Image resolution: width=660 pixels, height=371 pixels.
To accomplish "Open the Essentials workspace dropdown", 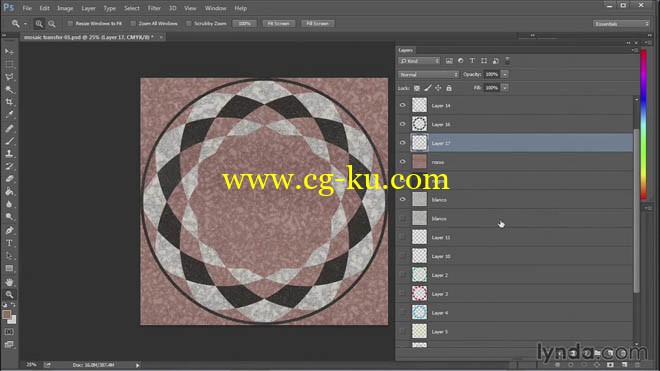I will tap(621, 24).
